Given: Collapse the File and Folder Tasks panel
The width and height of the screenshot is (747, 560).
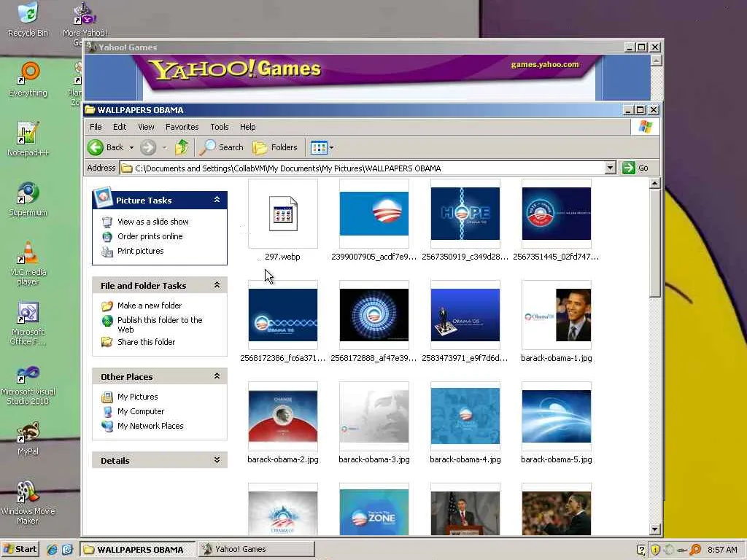Looking at the screenshot, I should (x=217, y=285).
